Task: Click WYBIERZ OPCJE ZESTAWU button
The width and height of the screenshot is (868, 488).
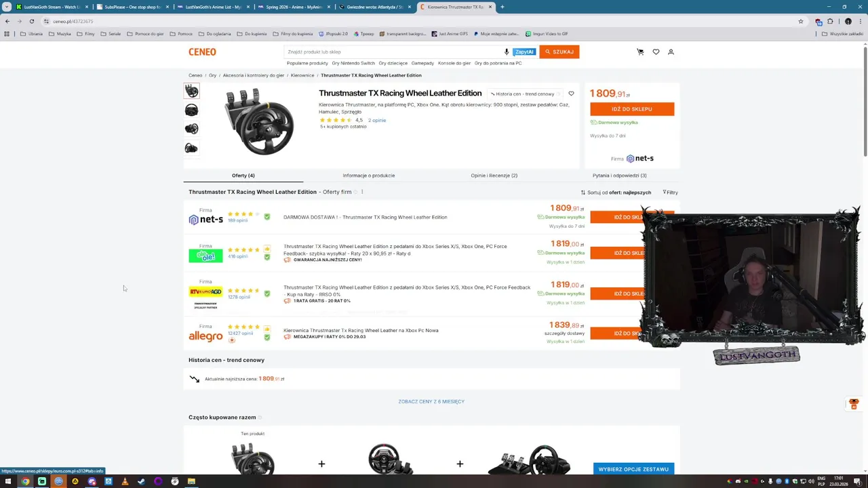Action: tap(633, 469)
